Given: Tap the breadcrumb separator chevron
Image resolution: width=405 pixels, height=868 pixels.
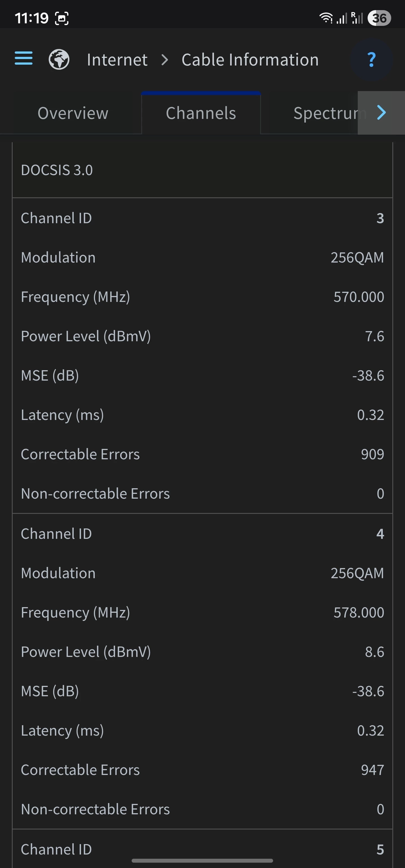Looking at the screenshot, I should tap(165, 60).
